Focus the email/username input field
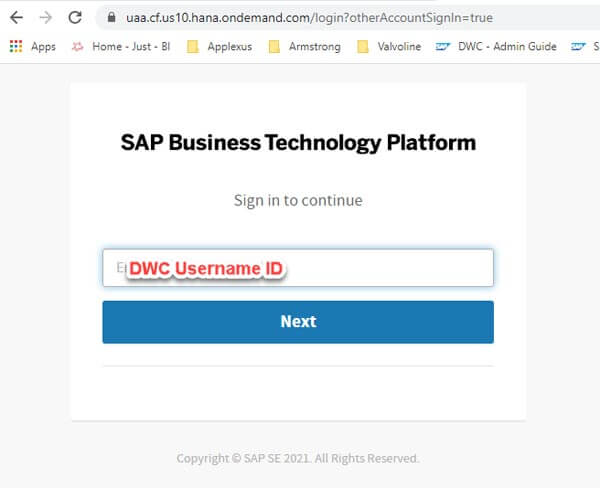 (298, 268)
